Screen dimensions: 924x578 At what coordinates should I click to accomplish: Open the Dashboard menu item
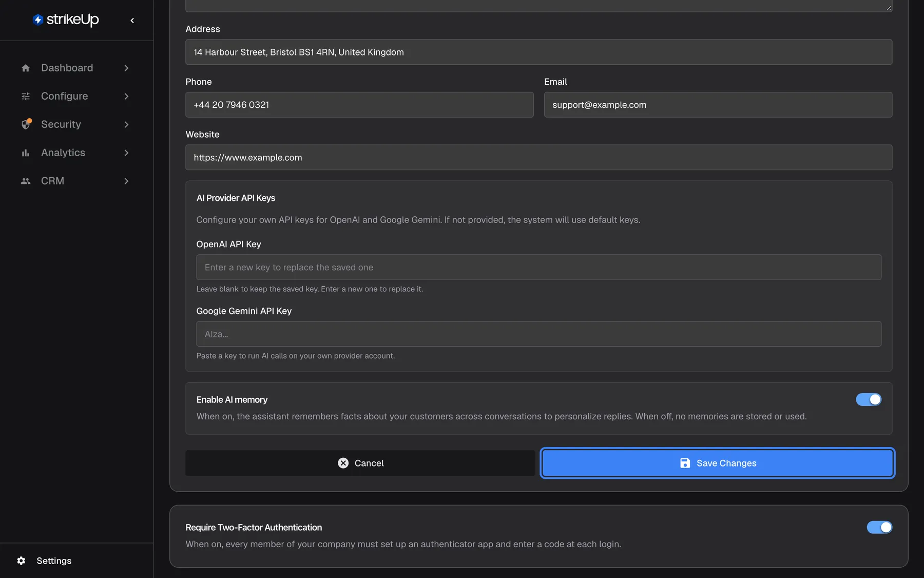(x=76, y=68)
